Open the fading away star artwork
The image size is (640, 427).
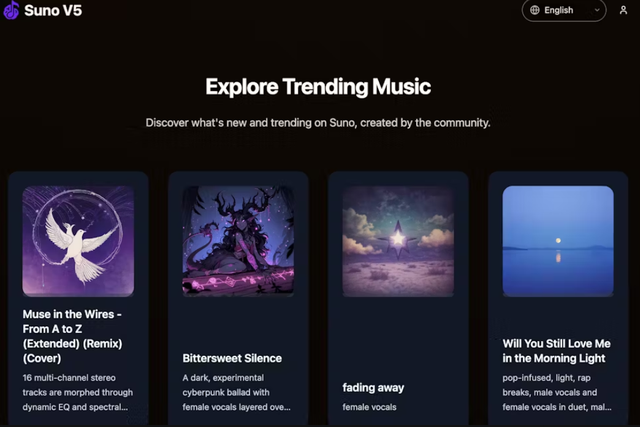pos(398,241)
